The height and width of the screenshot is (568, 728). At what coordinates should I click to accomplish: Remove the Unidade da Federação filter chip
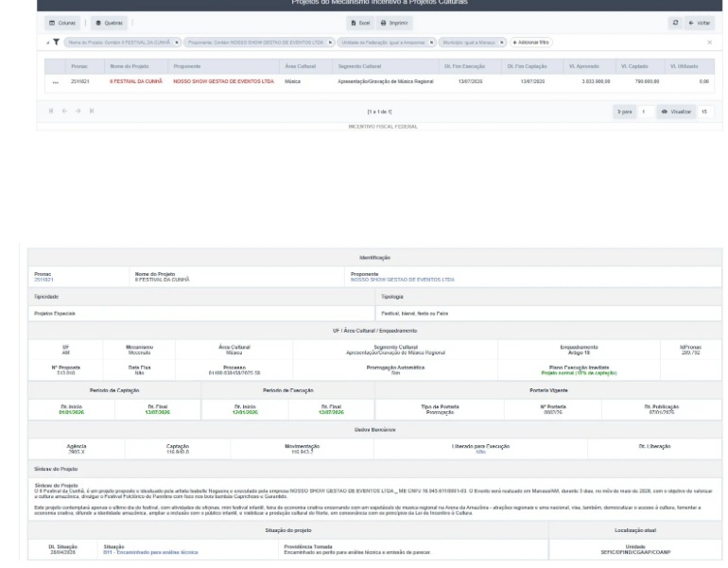click(432, 43)
